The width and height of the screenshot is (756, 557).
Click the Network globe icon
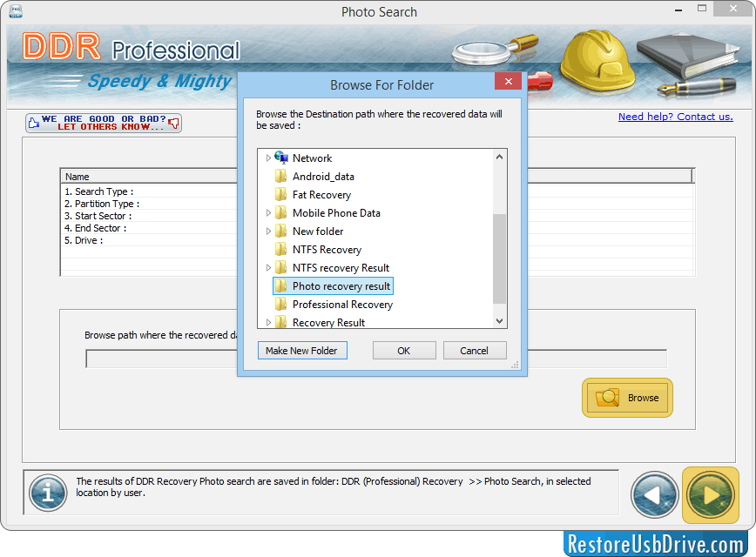(x=281, y=158)
